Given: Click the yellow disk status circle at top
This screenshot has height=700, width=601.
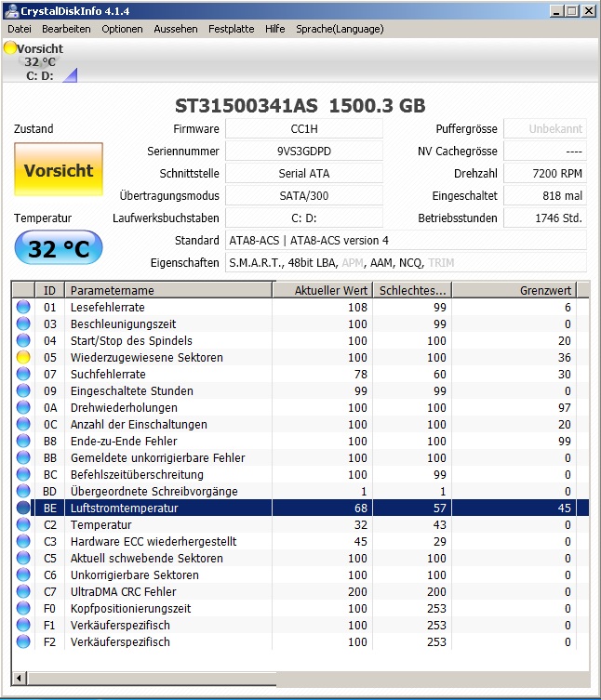Looking at the screenshot, I should point(10,47).
